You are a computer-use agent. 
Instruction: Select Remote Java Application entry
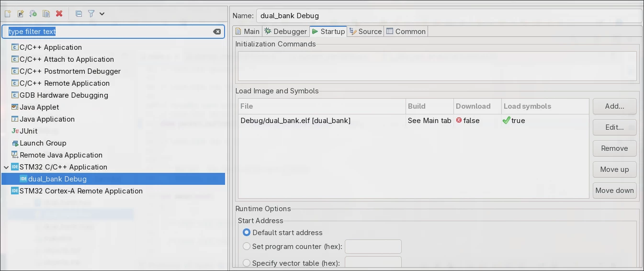[56, 155]
